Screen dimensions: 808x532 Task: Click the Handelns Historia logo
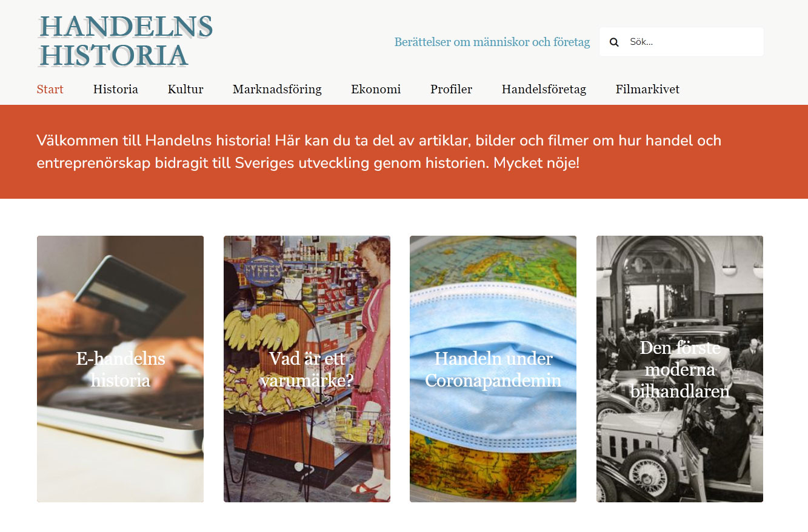click(x=125, y=41)
